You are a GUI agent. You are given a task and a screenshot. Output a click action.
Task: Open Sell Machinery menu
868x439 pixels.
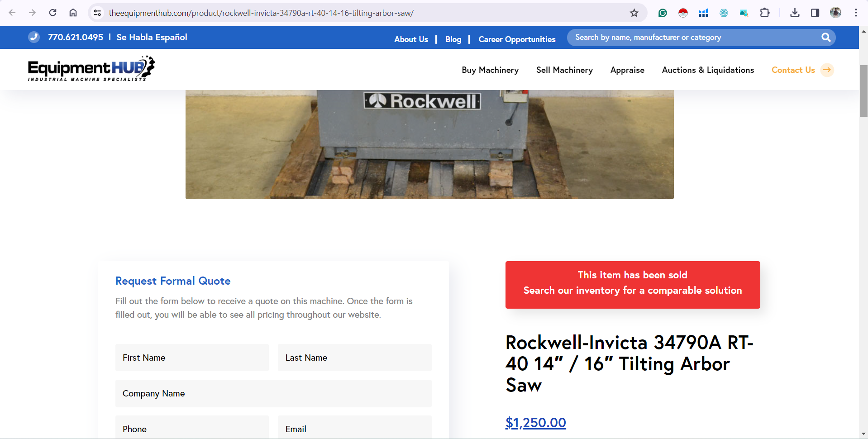tap(564, 70)
